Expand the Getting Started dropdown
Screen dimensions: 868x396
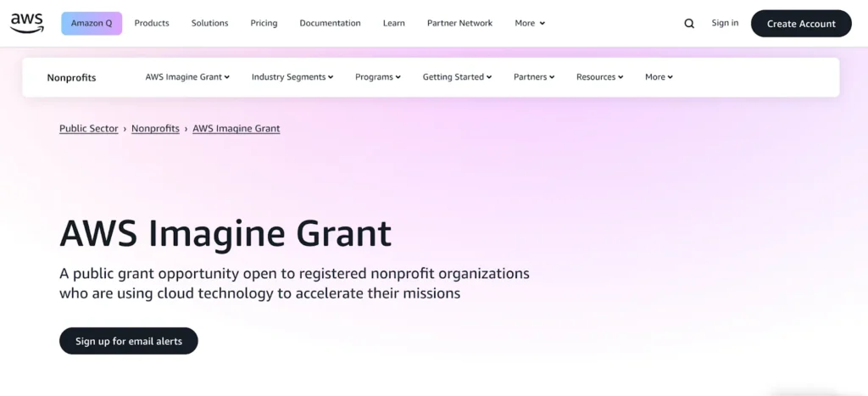click(x=457, y=77)
